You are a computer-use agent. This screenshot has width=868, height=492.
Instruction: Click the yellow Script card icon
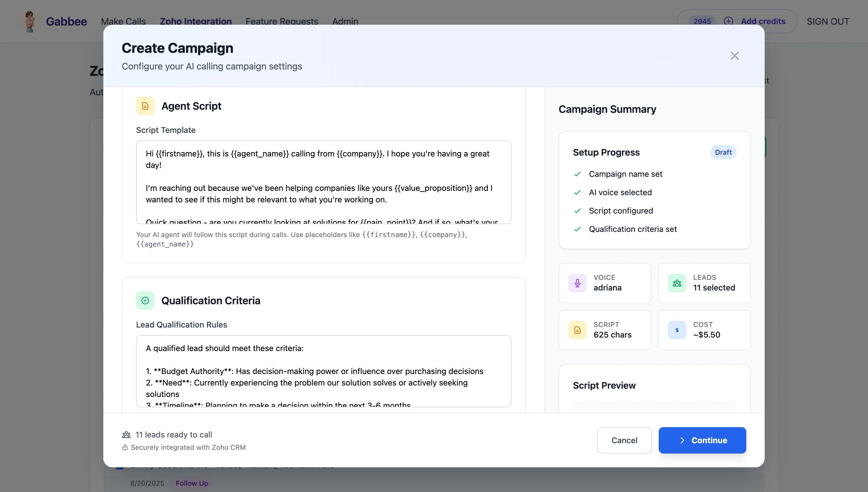pyautogui.click(x=578, y=330)
